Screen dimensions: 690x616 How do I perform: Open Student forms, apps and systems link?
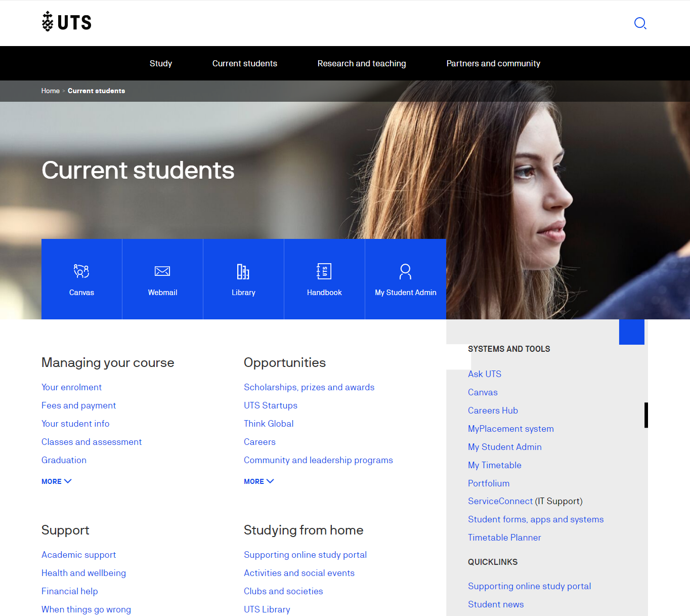[536, 519]
